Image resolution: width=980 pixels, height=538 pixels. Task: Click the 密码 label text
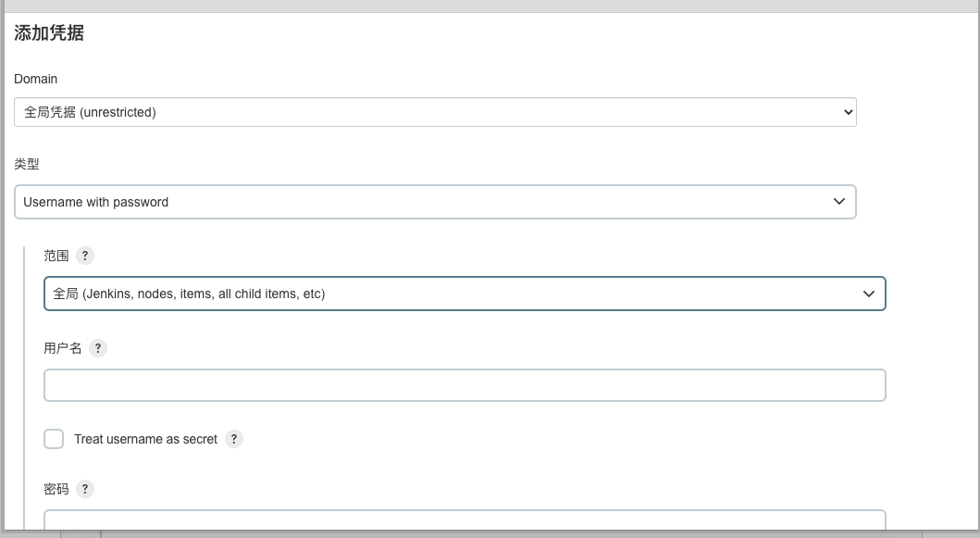[x=56, y=489]
